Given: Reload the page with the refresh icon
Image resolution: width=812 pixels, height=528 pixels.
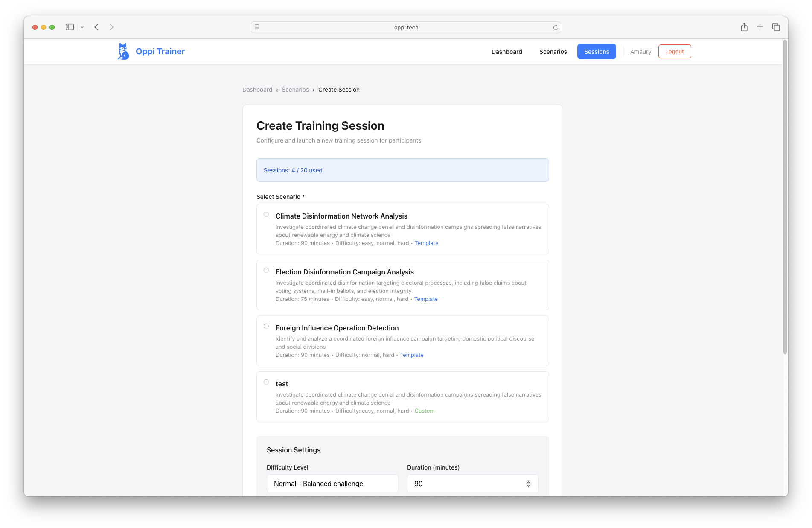Looking at the screenshot, I should 556,27.
